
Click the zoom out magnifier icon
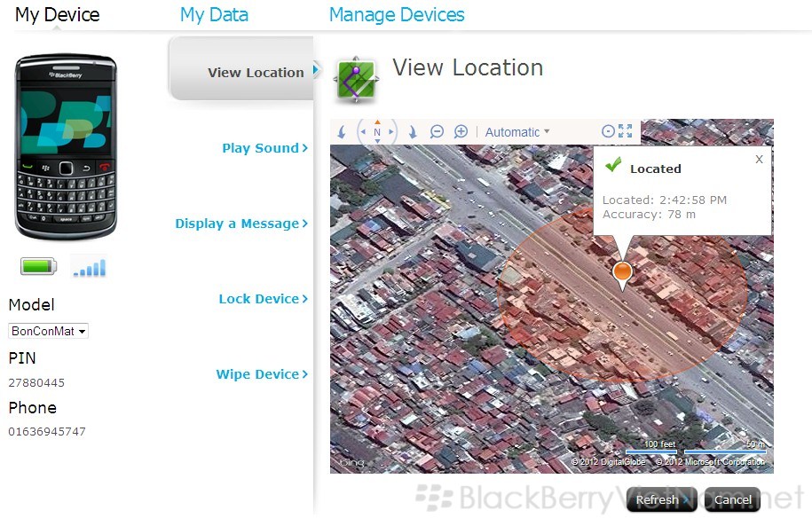coord(437,132)
